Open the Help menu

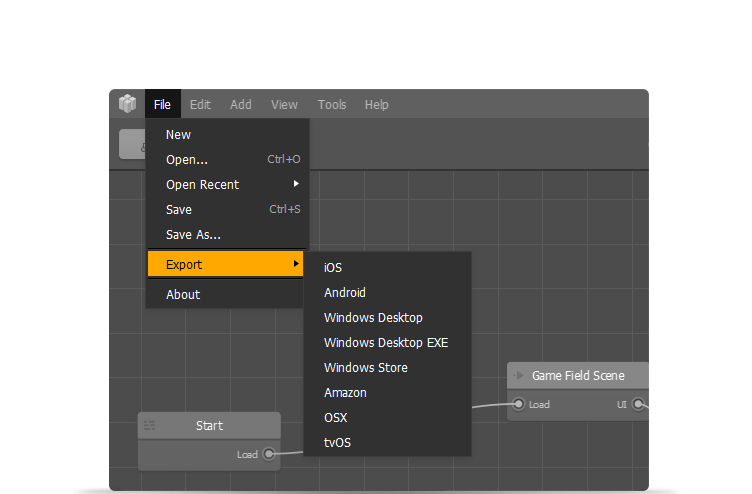[376, 104]
